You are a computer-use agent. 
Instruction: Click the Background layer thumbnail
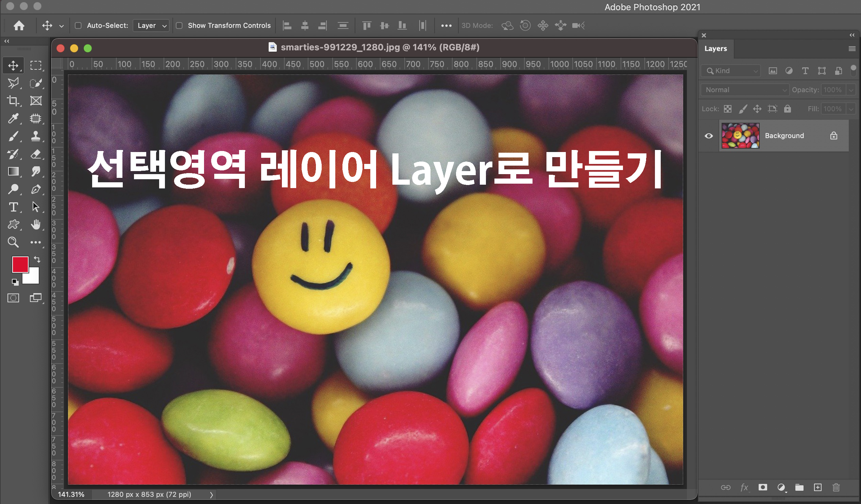[740, 136]
